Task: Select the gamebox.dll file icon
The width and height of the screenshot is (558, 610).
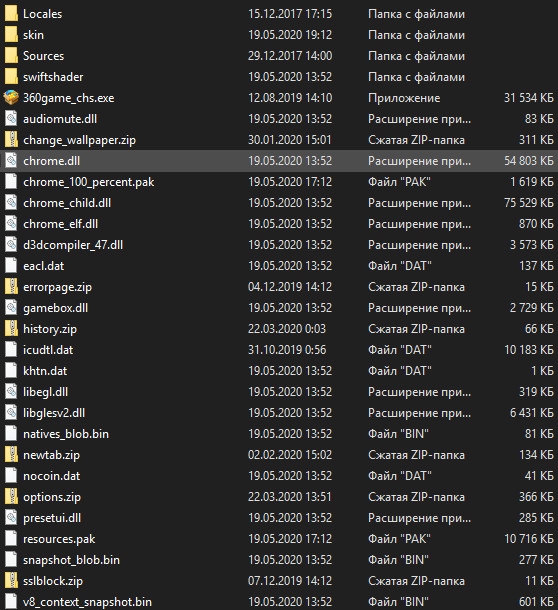Action: pos(11,308)
